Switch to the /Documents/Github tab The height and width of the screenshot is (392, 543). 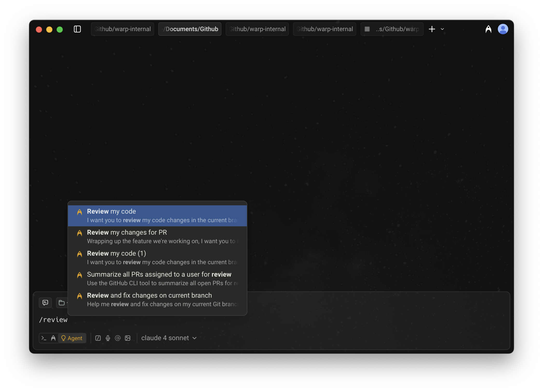[190, 29]
